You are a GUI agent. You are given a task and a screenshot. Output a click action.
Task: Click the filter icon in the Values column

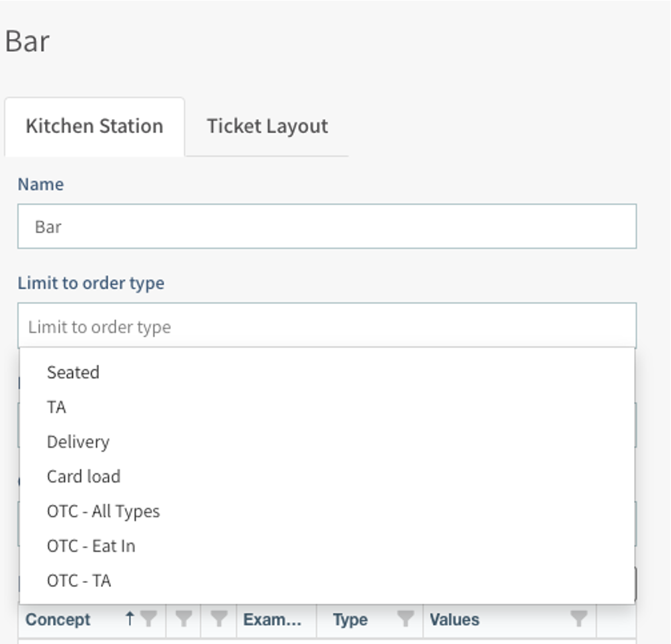(578, 619)
